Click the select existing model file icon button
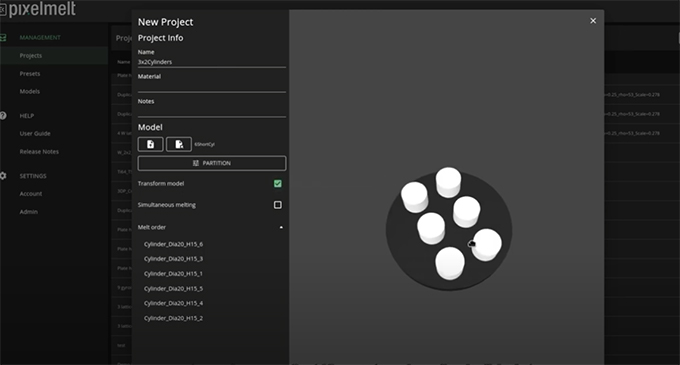Viewport: 680px width, 365px height. point(179,144)
